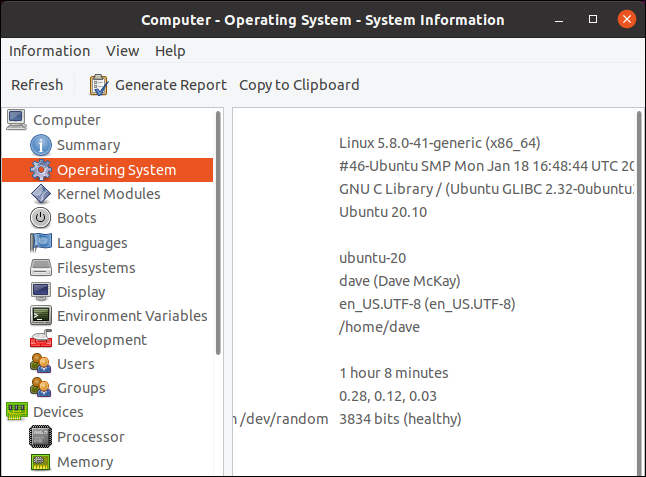The height and width of the screenshot is (477, 646).
Task: Open the Information menu
Action: point(49,51)
